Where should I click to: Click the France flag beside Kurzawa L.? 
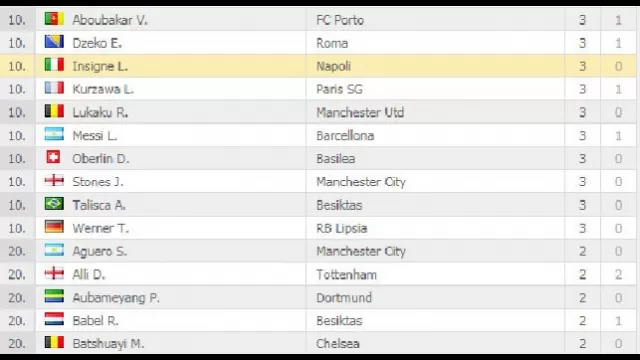[54, 88]
